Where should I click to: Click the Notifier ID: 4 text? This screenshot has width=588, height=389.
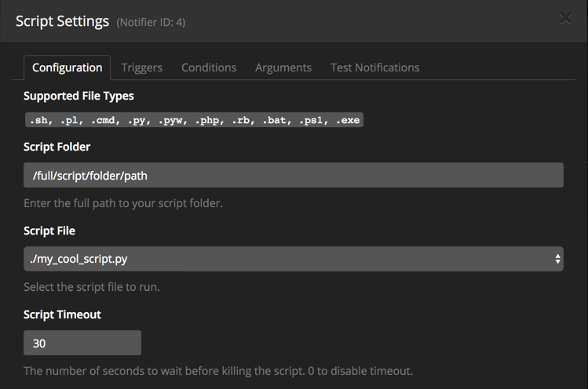[x=151, y=23]
